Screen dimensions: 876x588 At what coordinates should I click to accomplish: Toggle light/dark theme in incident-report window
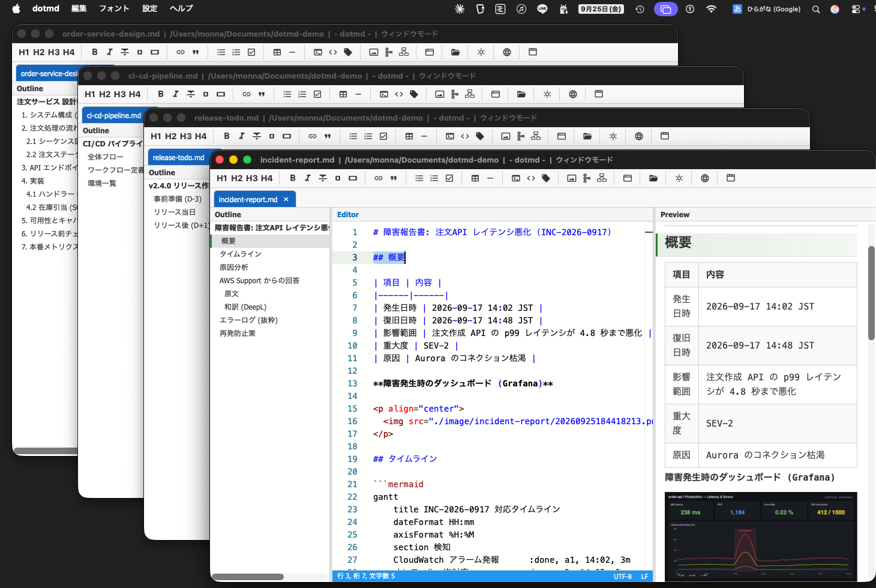(679, 178)
